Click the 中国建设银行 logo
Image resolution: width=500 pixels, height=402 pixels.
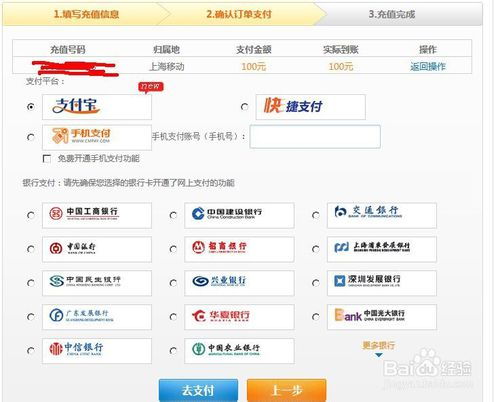(x=239, y=215)
